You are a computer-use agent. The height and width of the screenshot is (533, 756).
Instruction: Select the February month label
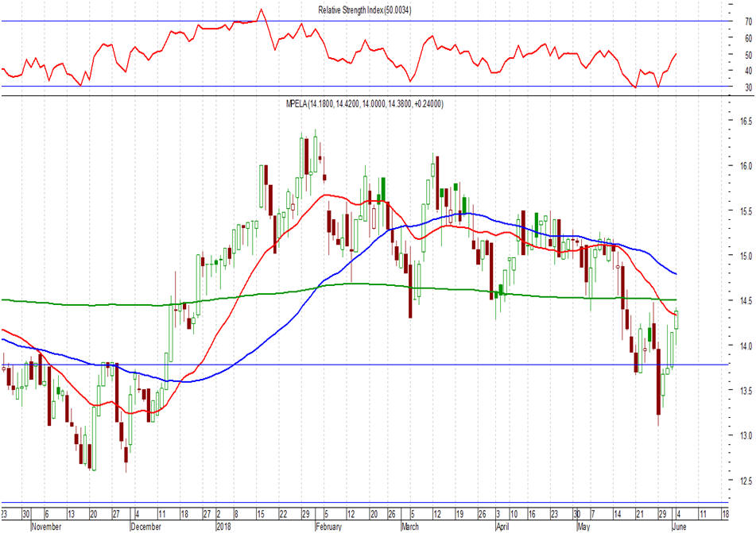[x=329, y=527]
